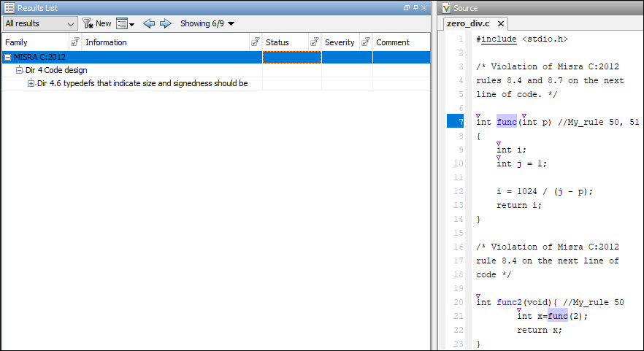
Task: Click the Comment column header
Action: [393, 42]
